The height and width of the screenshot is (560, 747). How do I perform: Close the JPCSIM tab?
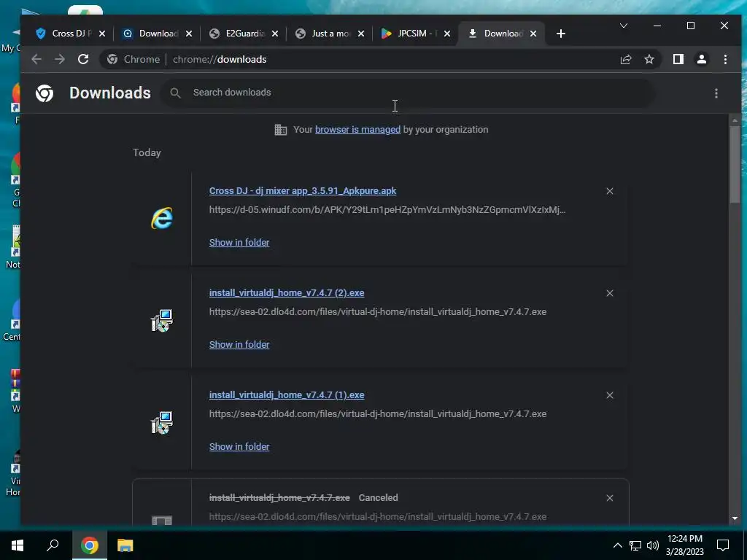(x=447, y=34)
